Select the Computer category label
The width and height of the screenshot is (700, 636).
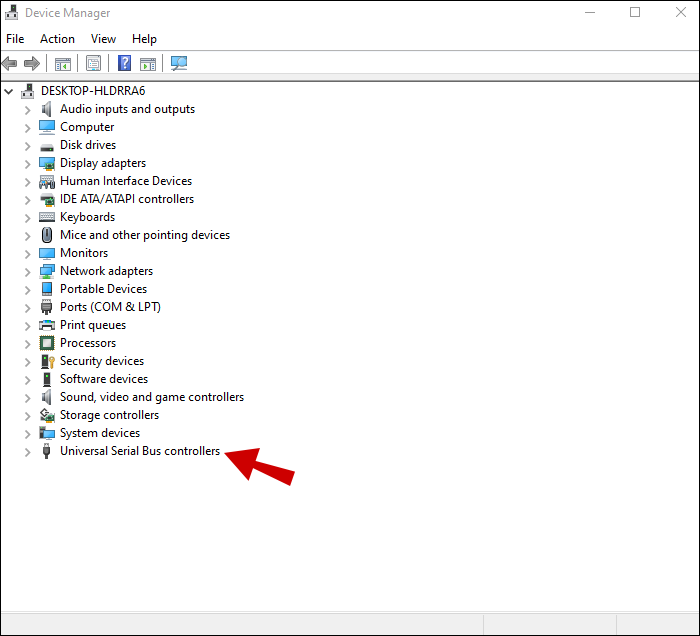(x=87, y=127)
